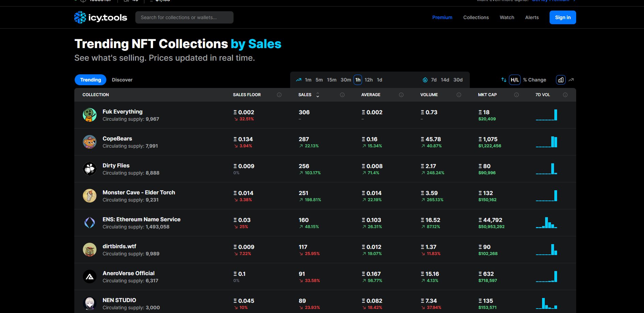This screenshot has width=644, height=313.
Task: Sort by the Sales Floor column header
Action: click(x=247, y=95)
